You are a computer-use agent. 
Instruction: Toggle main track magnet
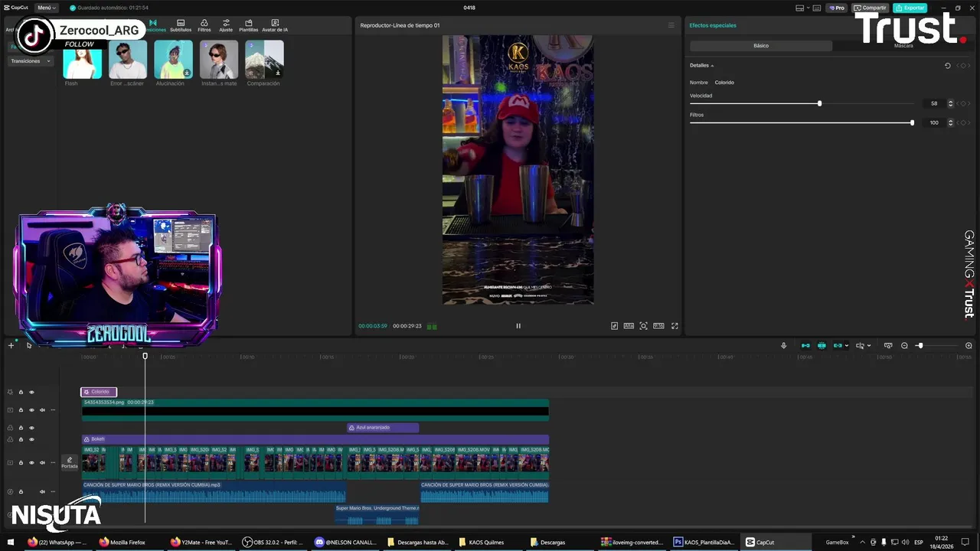(x=805, y=346)
